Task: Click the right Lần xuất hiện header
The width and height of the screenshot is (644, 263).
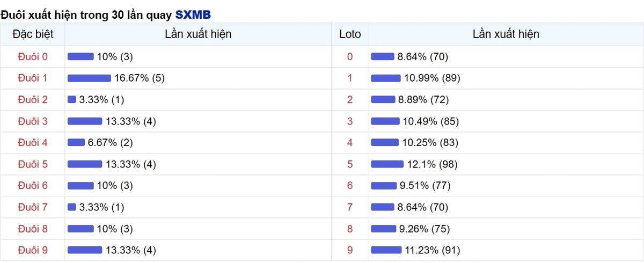Action: (x=506, y=34)
